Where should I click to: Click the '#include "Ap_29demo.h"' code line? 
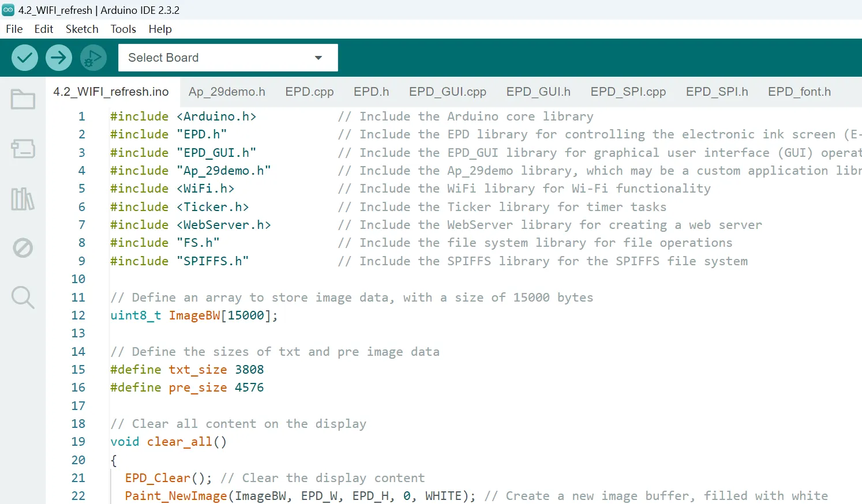(190, 171)
